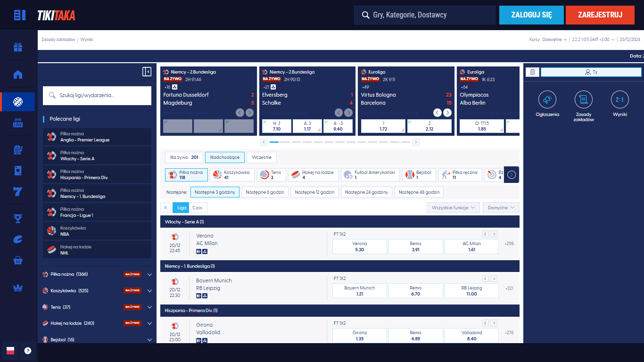Click the Polish flag language icon

tap(10, 351)
